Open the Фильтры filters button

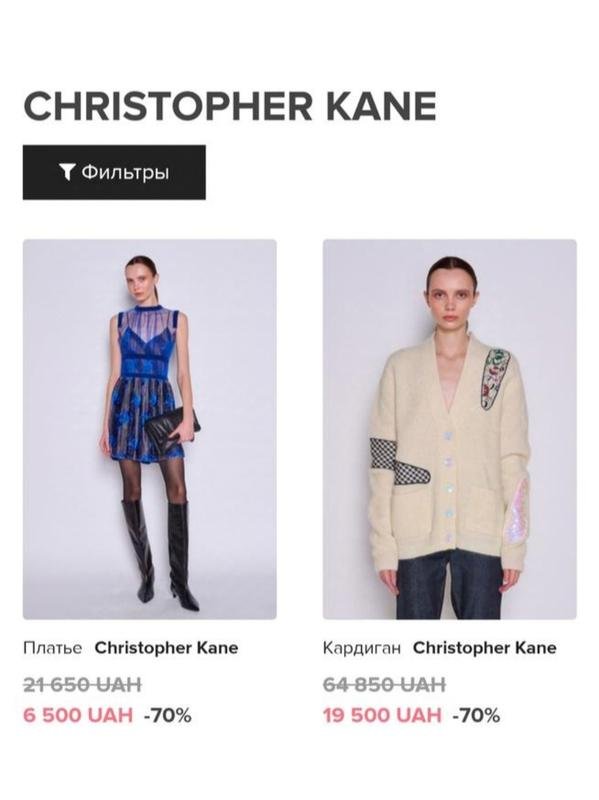tap(114, 172)
